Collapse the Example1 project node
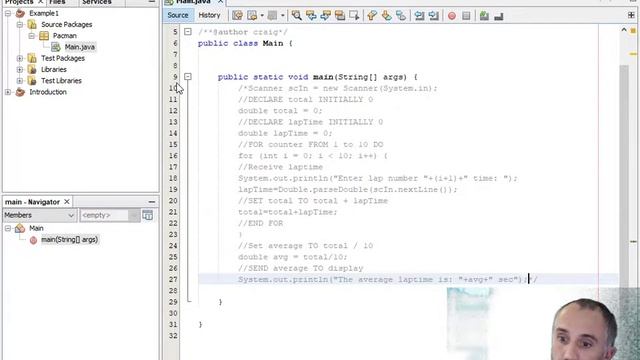 [x=8, y=13]
